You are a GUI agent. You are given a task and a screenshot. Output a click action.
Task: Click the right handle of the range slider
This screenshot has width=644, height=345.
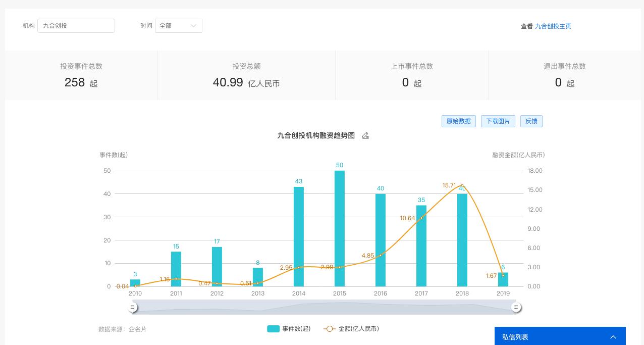click(516, 307)
